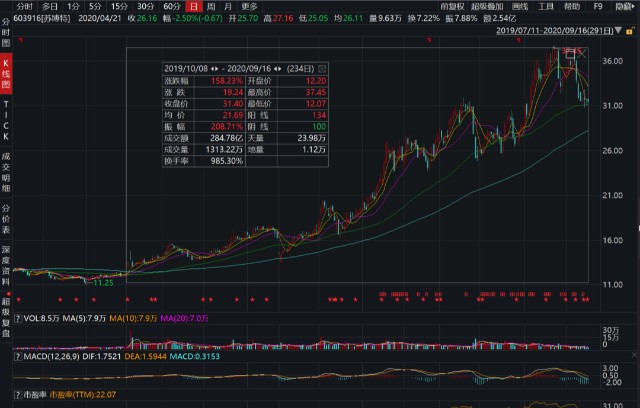Image resolution: width=640 pixels, height=408 pixels.
Task: Click the lock icon beside date range
Action: [630, 31]
